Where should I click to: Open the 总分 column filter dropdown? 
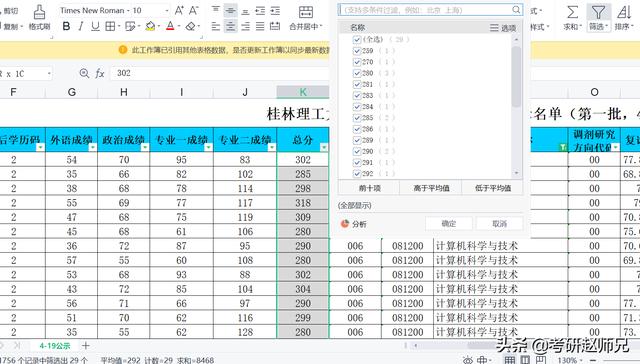[324, 147]
